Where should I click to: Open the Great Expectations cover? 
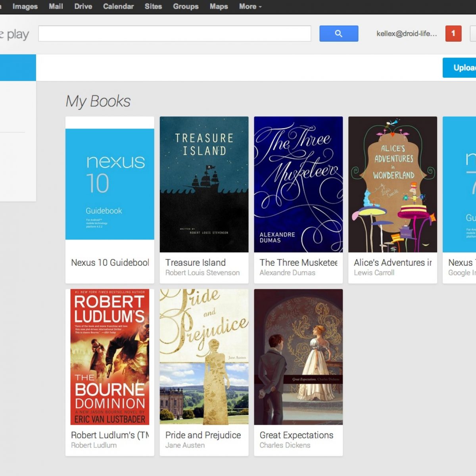(x=298, y=357)
